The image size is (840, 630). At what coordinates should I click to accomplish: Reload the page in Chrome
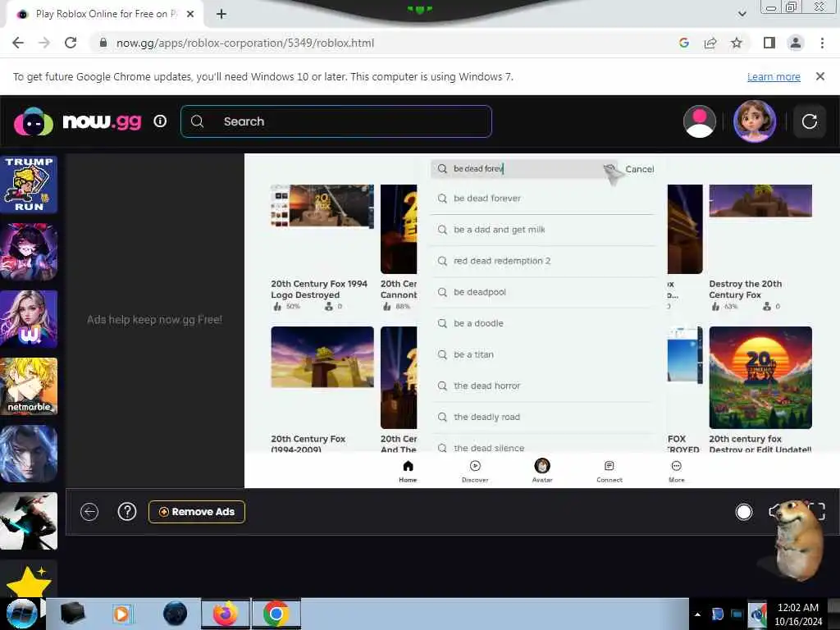click(71, 43)
